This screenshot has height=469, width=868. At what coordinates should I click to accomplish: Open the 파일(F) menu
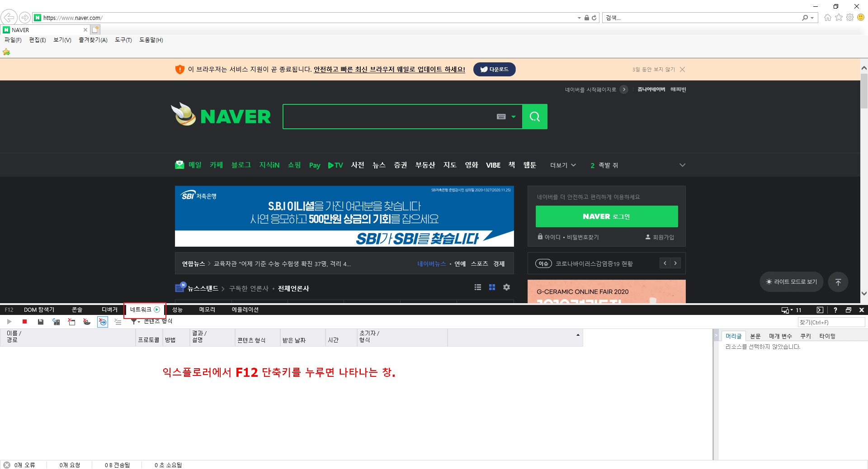click(x=13, y=40)
